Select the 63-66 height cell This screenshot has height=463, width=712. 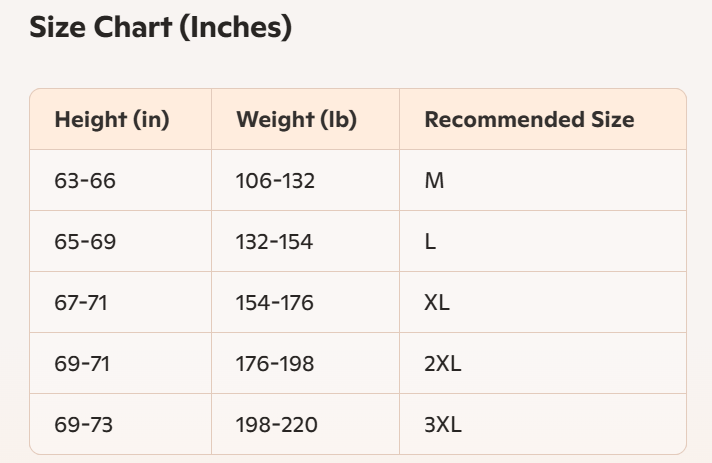[x=85, y=181]
